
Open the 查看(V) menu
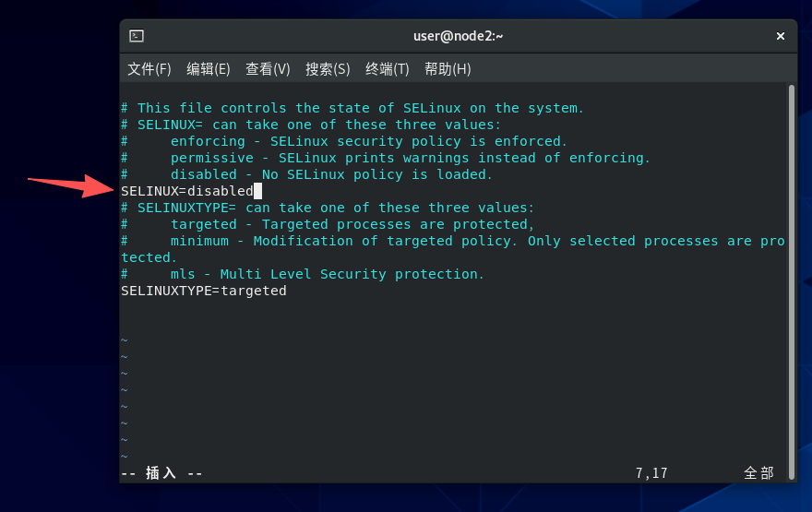[x=268, y=69]
